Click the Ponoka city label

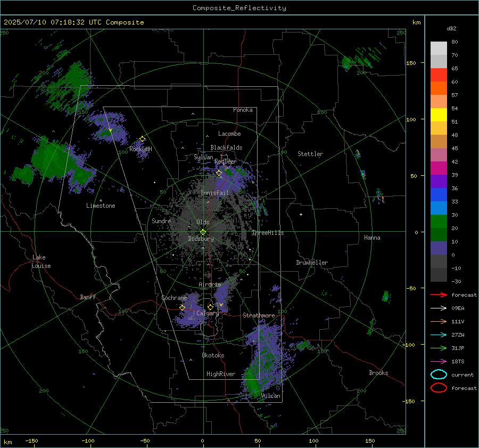tap(243, 110)
